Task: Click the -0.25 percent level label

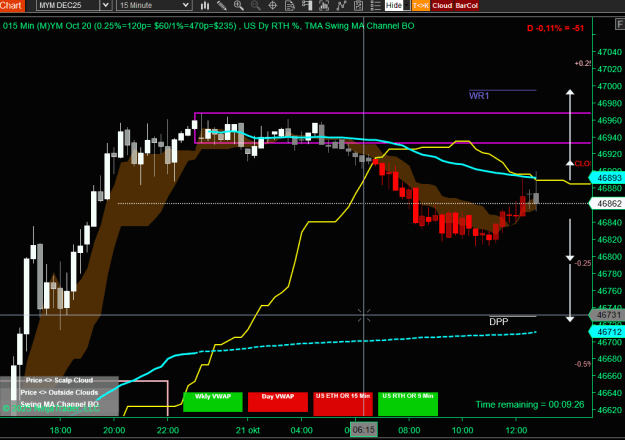Action: coord(582,263)
